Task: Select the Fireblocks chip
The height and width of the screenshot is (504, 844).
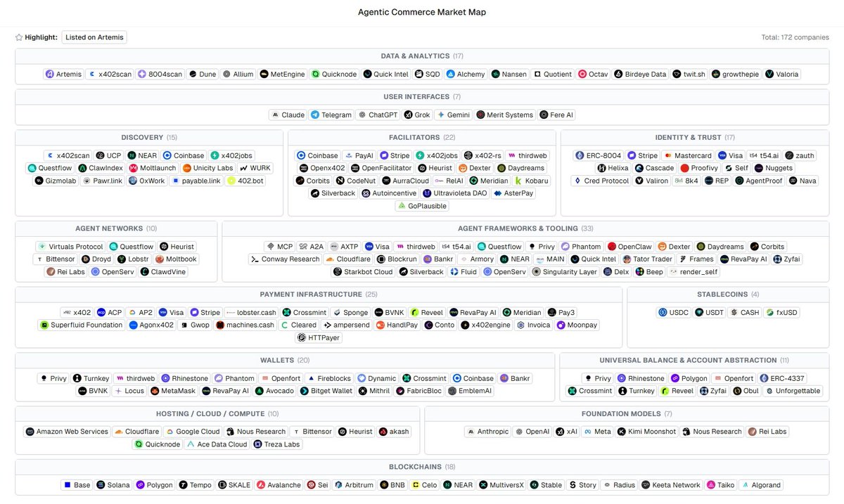Action: tap(329, 379)
